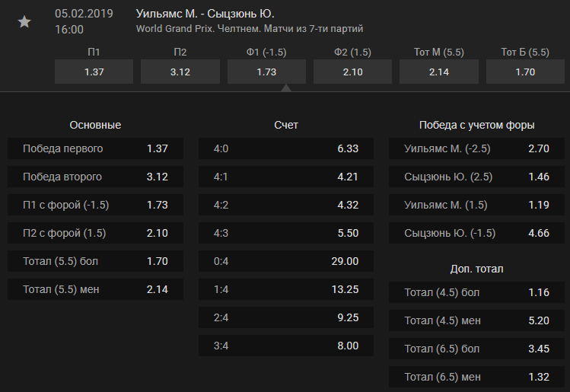
Task: Bet on score 4:3 at 5.50
Action: (x=286, y=233)
